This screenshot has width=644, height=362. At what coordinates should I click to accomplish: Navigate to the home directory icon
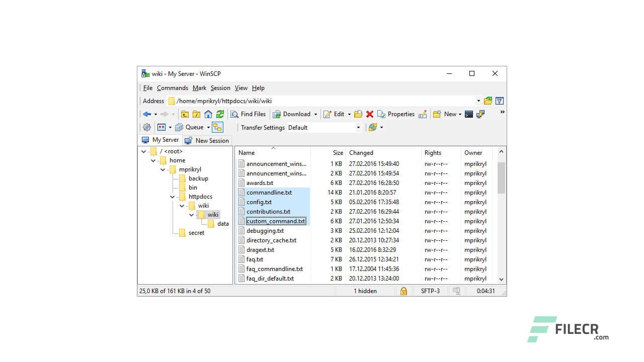208,114
